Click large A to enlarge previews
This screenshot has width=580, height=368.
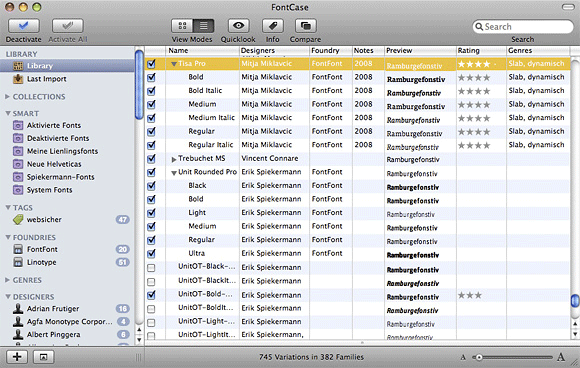(561, 357)
